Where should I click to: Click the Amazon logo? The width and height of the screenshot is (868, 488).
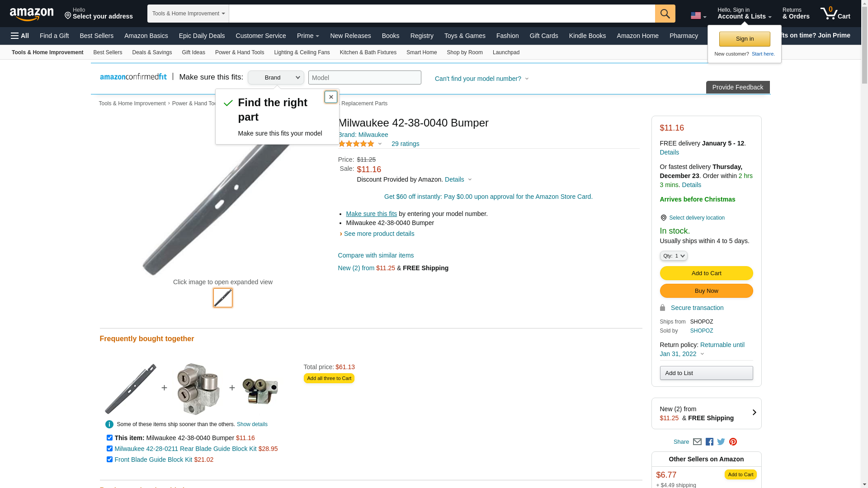tap(32, 14)
